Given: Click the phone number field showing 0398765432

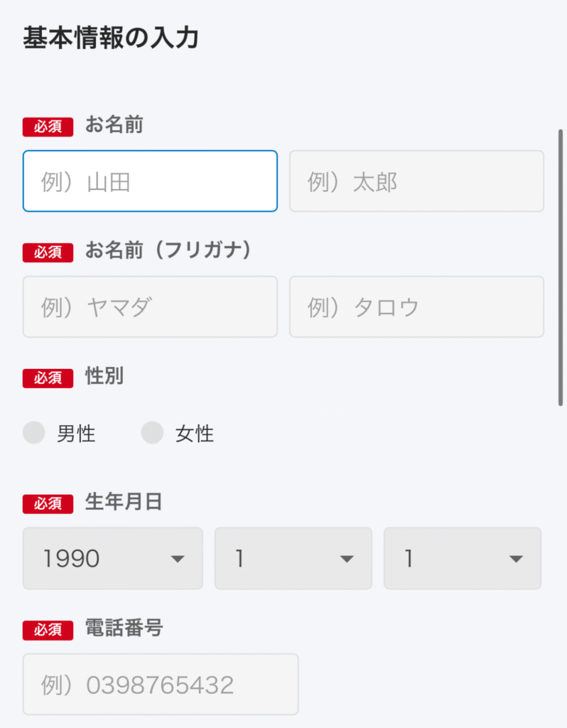Looking at the screenshot, I should click(161, 685).
